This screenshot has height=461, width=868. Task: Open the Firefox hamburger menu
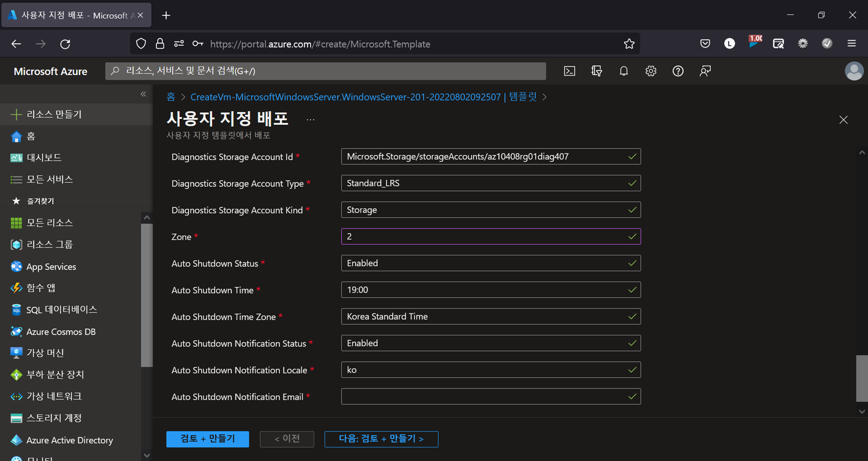click(852, 44)
